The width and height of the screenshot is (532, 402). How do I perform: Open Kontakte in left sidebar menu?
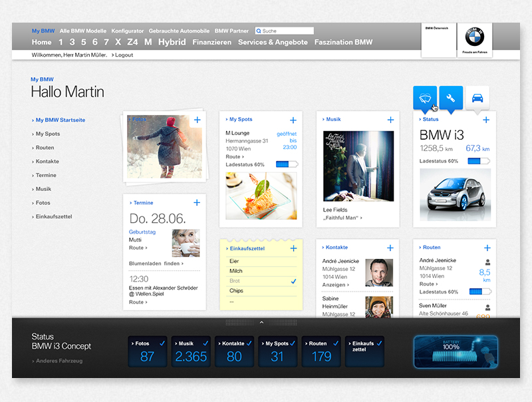click(x=47, y=162)
